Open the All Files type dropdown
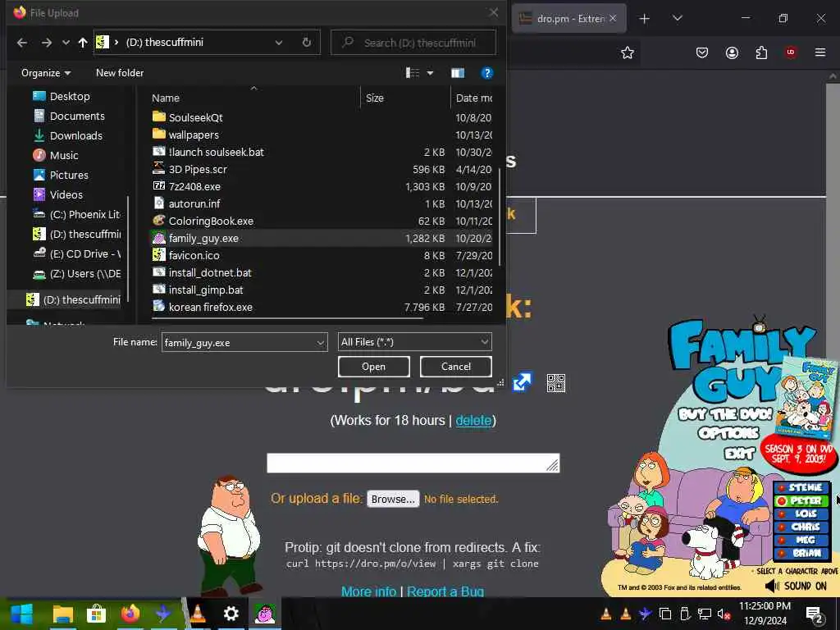Viewport: 840px width, 630px height. coord(414,342)
